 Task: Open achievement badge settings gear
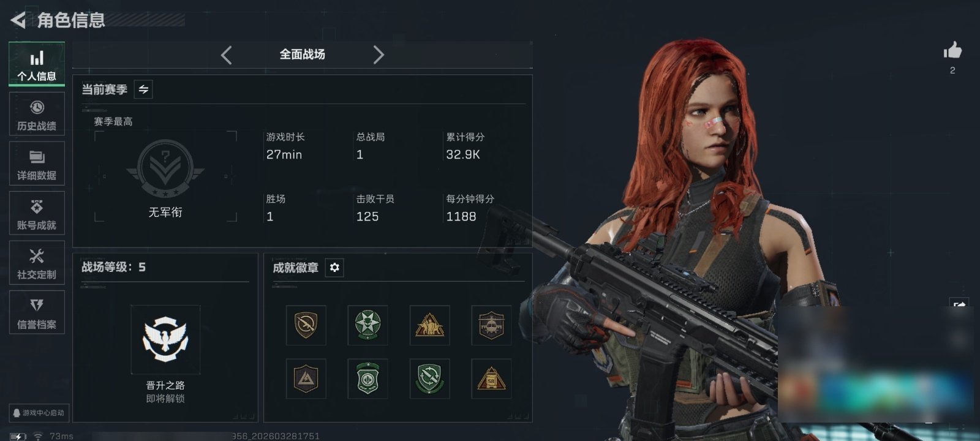(334, 268)
